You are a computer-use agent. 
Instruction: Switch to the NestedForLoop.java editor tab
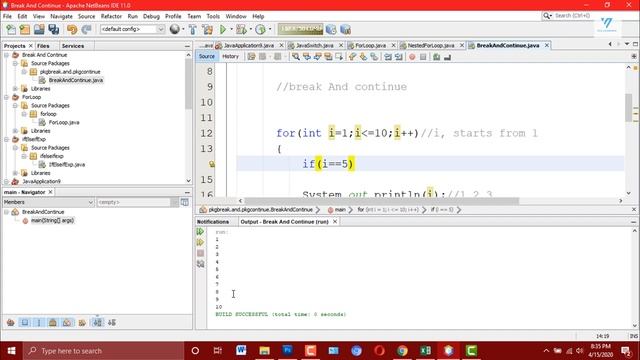[x=431, y=45]
